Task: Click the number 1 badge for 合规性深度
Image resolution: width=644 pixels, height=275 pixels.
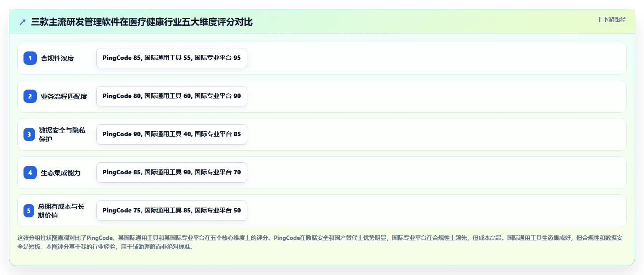Action: pos(30,58)
